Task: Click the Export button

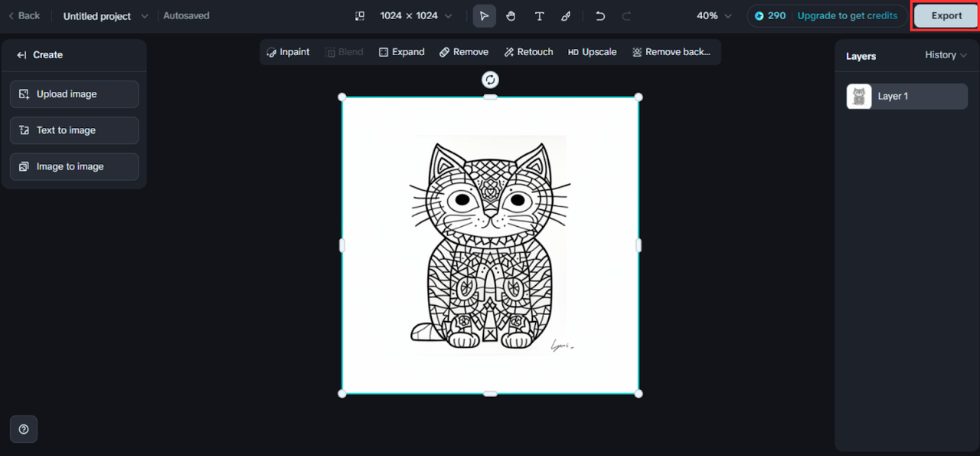Action: [x=946, y=16]
